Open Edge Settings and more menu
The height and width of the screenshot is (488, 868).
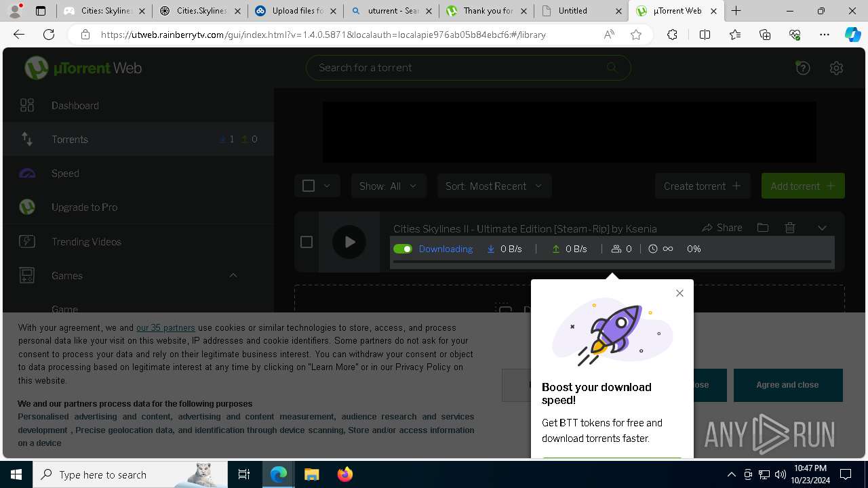(825, 35)
